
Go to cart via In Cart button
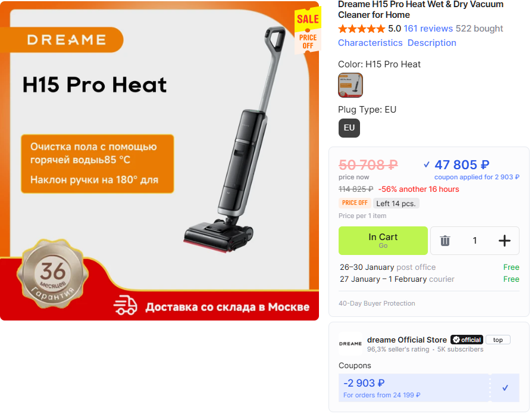[x=383, y=241]
